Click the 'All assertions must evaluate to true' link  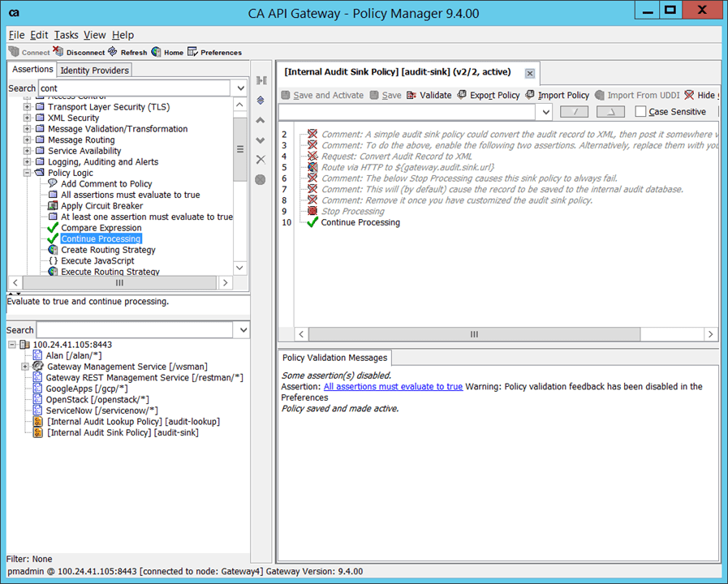click(x=393, y=387)
